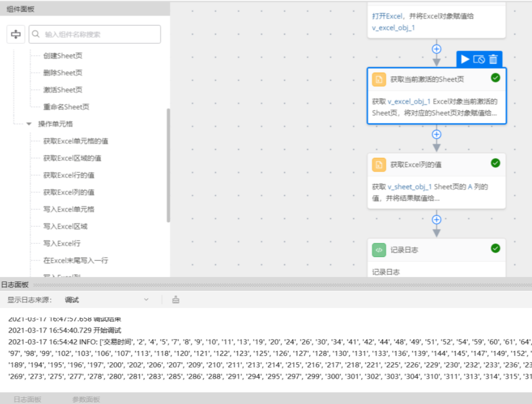Select the 获取Excel列的值 flow node title

(416, 165)
